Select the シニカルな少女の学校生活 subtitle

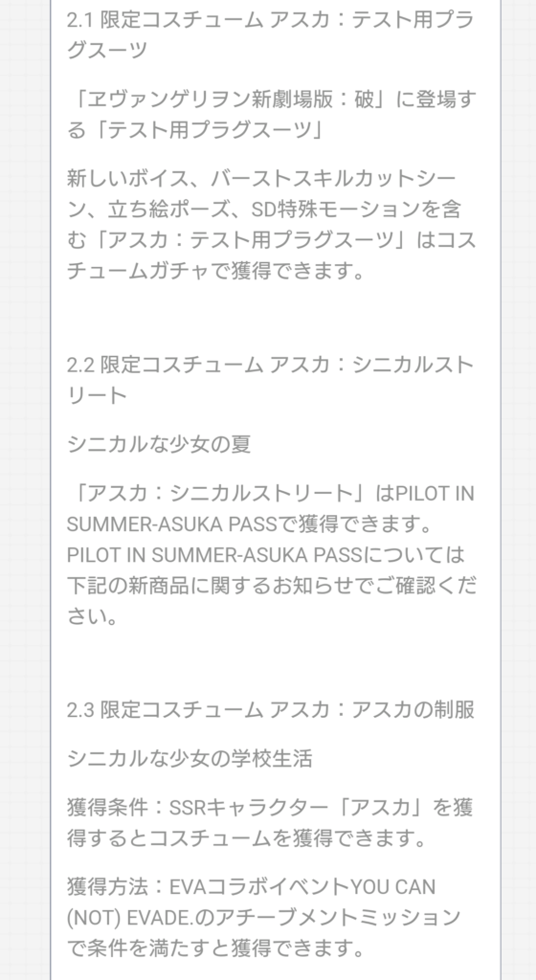[190, 758]
